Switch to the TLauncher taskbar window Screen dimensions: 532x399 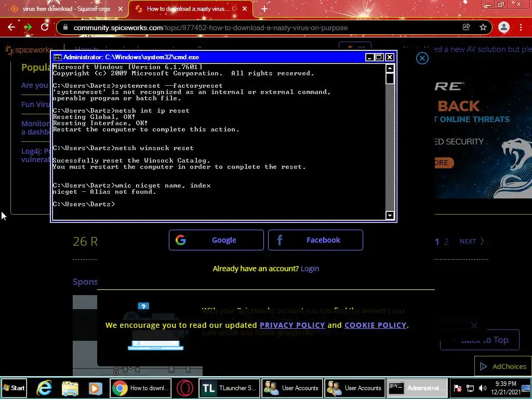(229, 388)
